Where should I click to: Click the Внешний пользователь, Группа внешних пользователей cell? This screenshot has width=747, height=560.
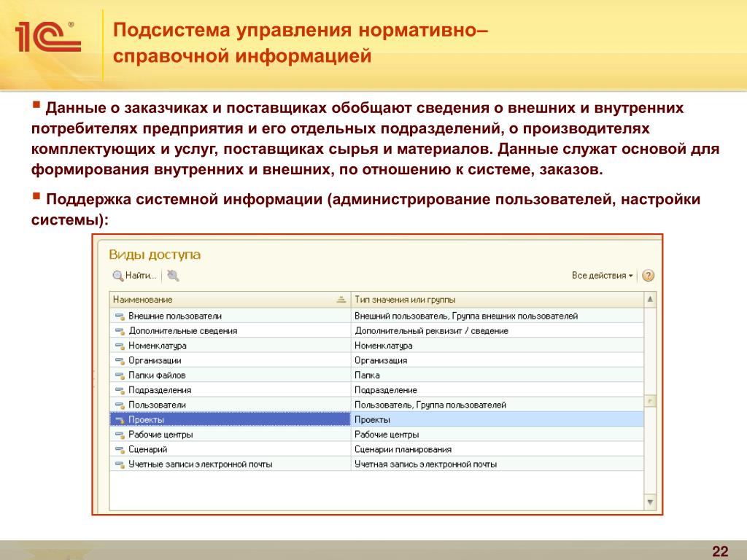498,316
